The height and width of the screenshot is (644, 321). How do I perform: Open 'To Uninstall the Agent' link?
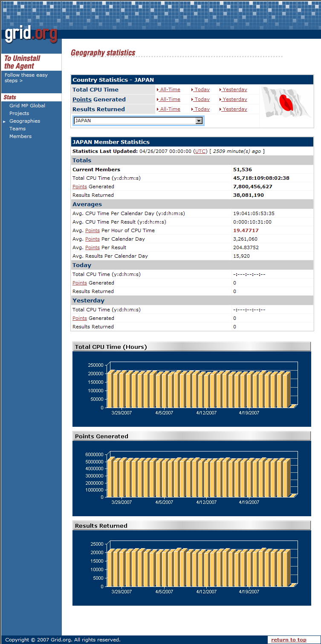point(22,62)
